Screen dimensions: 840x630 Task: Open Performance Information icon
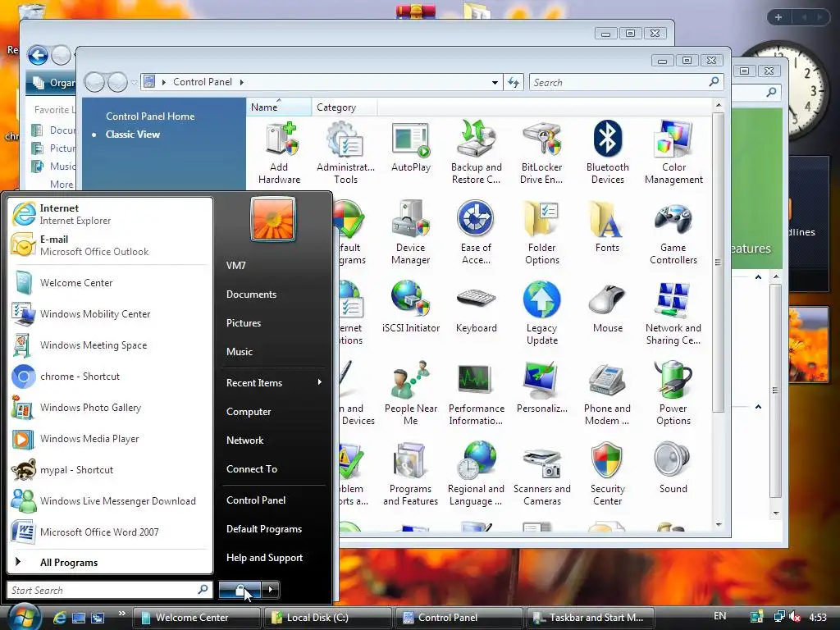[x=477, y=394]
